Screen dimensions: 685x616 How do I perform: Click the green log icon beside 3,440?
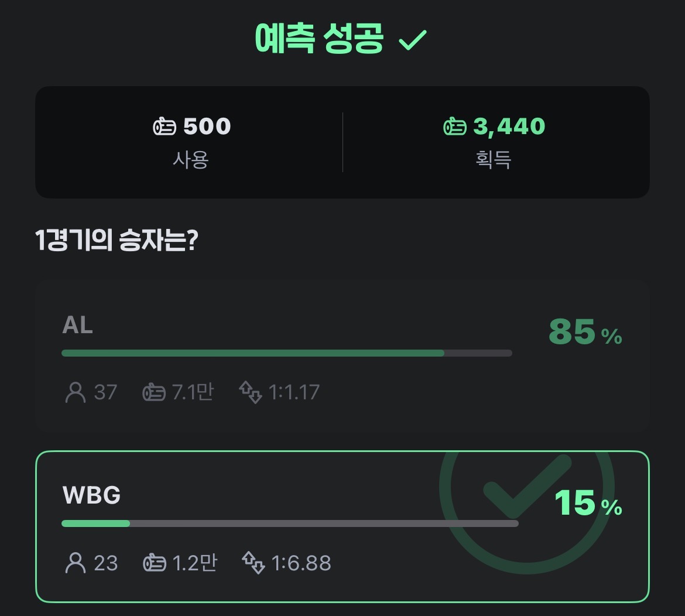tap(455, 126)
